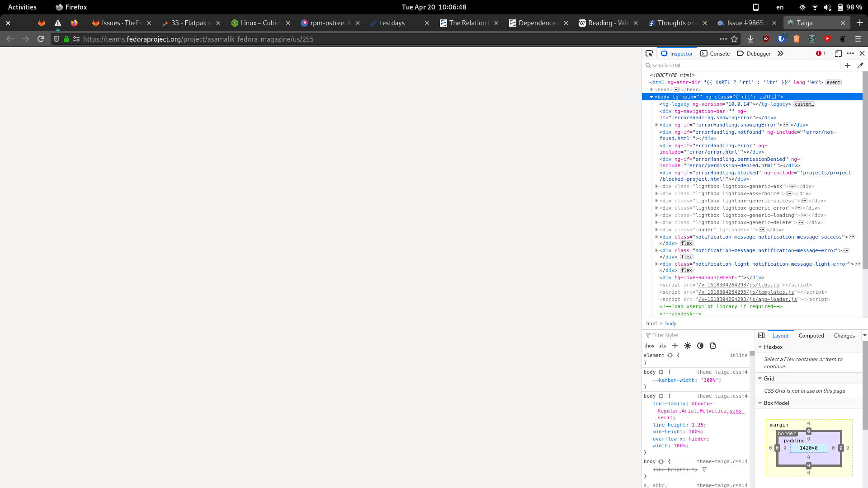Screen dimensions: 868x488
Task: Select the Computed sidebar tab
Action: coord(811,335)
